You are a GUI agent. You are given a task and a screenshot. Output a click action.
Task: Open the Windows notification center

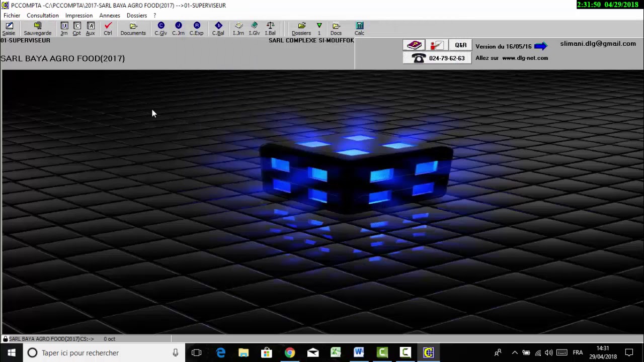pos(629,353)
